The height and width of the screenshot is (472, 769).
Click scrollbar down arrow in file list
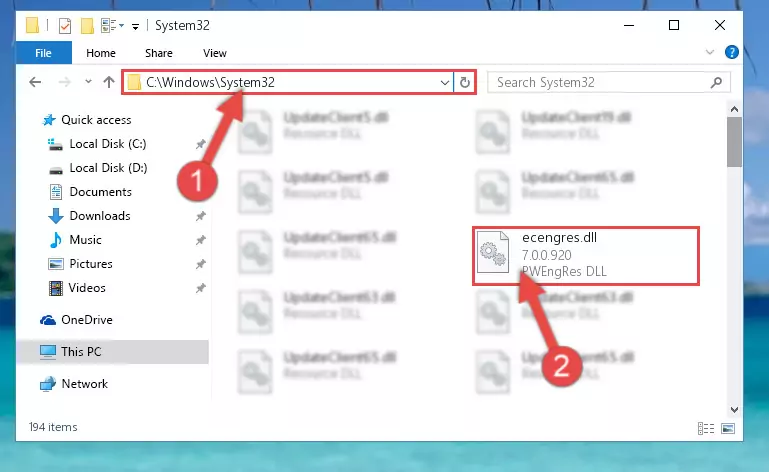[x=734, y=409]
